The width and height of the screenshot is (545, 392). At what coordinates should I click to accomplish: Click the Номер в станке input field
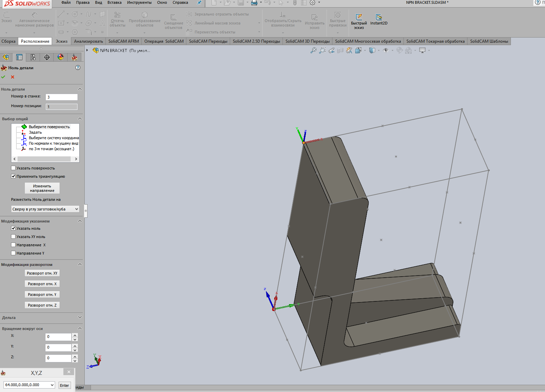(62, 97)
